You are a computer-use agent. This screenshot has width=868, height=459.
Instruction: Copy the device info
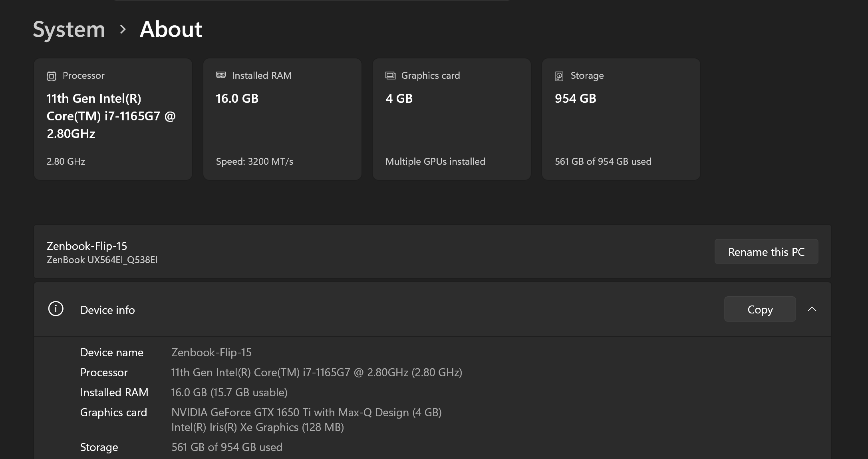(760, 309)
